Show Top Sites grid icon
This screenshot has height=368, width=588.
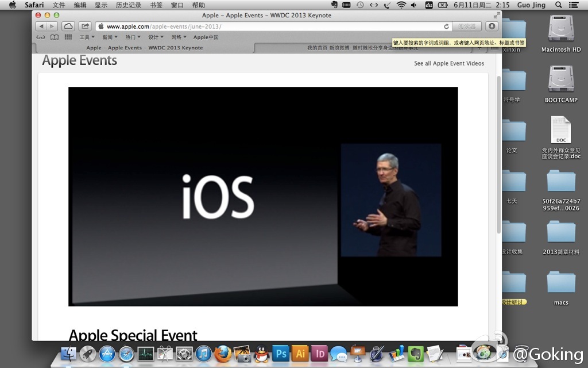tap(68, 37)
